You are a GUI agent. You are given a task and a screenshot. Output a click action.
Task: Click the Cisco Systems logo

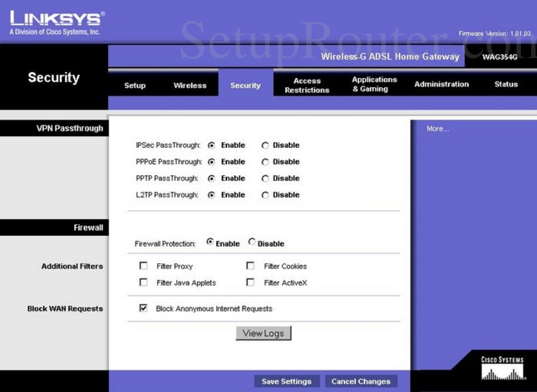pos(502,369)
